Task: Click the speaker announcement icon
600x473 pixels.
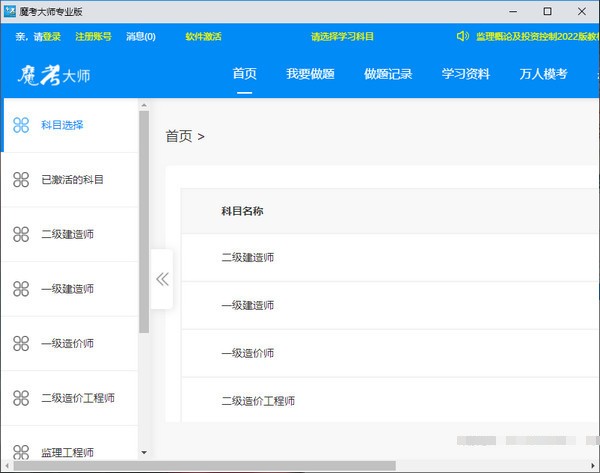Action: (462, 36)
